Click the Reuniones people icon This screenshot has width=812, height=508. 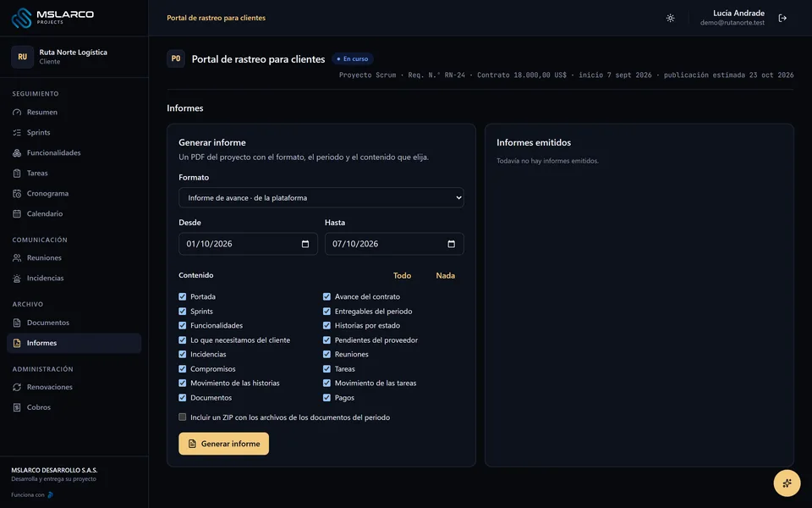[17, 257]
